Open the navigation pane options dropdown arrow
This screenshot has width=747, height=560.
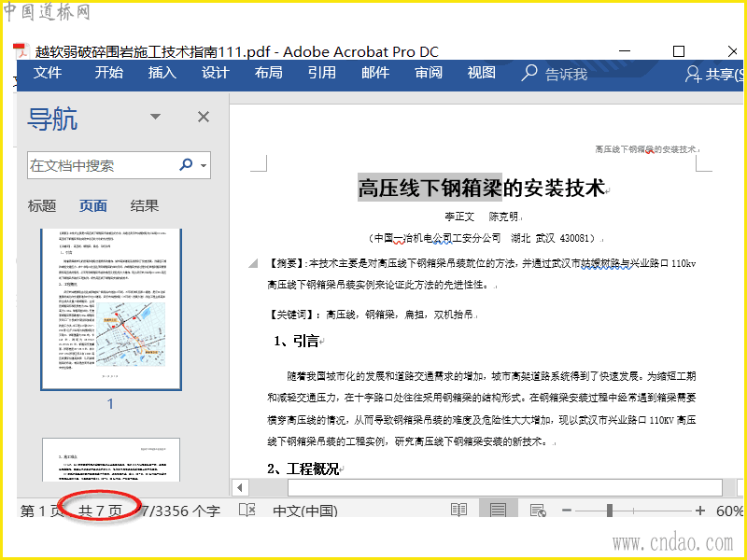[x=155, y=117]
